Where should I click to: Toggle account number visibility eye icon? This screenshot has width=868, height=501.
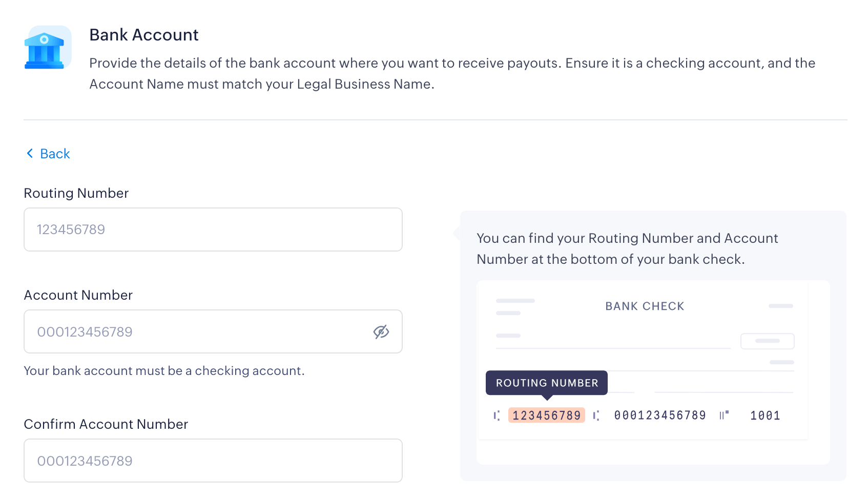[x=381, y=332]
